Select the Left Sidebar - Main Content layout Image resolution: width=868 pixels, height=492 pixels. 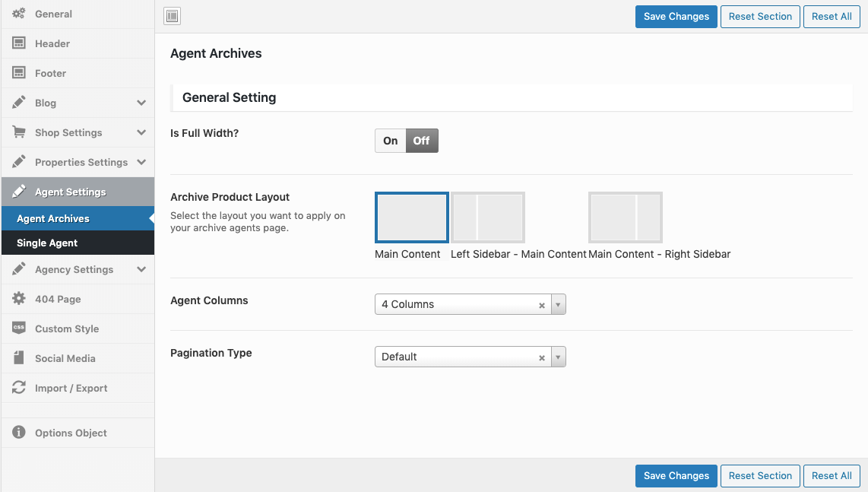[488, 217]
